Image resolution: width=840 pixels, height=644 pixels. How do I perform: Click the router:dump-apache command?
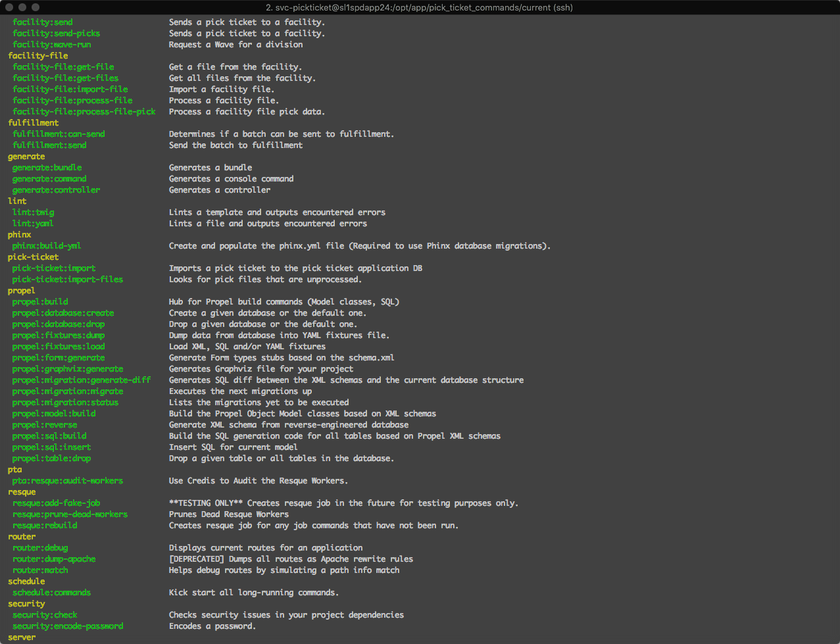point(54,559)
